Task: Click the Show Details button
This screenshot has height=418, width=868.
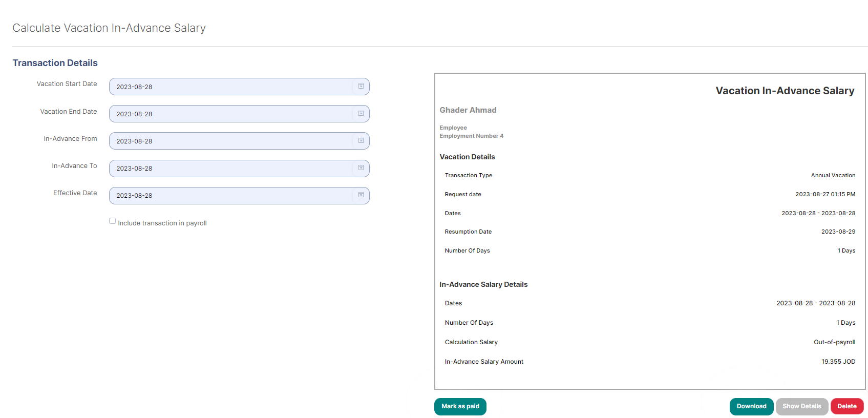Action: point(802,406)
